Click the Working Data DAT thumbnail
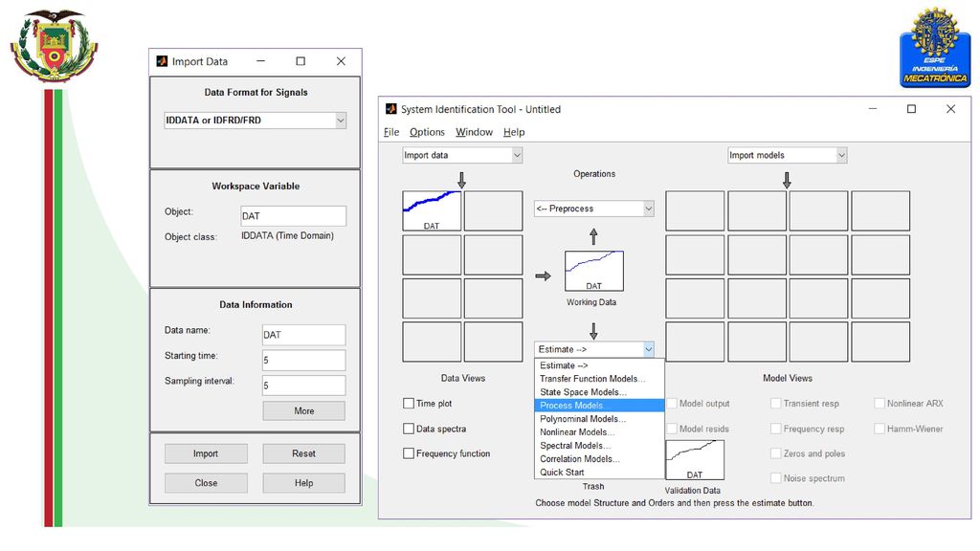 [593, 271]
